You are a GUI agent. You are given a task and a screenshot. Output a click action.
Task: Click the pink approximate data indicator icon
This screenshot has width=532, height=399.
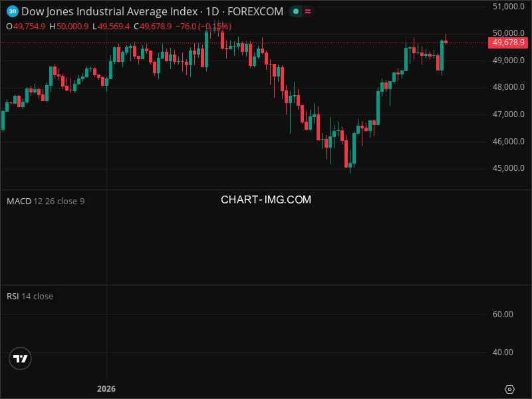[308, 11]
